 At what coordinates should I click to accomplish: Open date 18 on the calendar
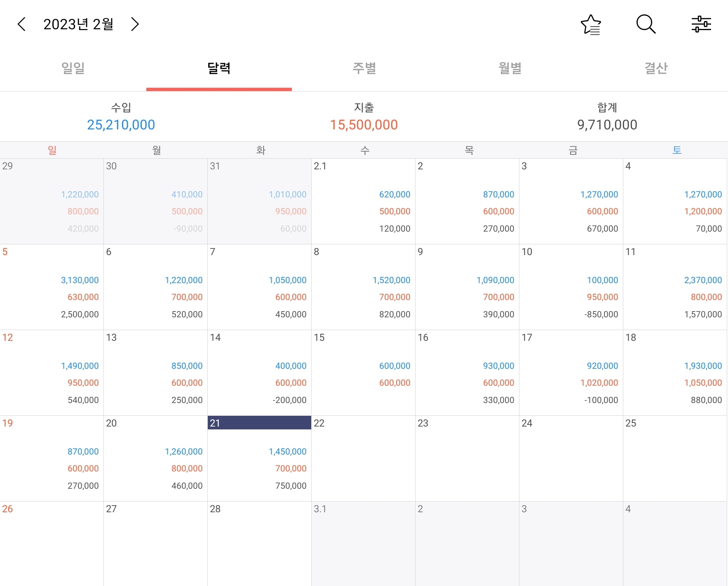click(x=675, y=373)
